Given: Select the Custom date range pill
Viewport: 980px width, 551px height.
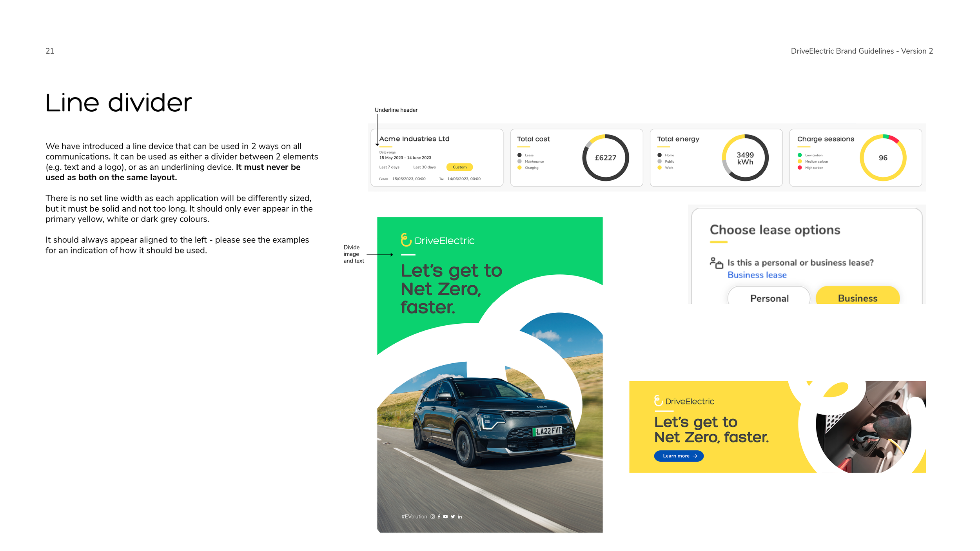Looking at the screenshot, I should [459, 167].
